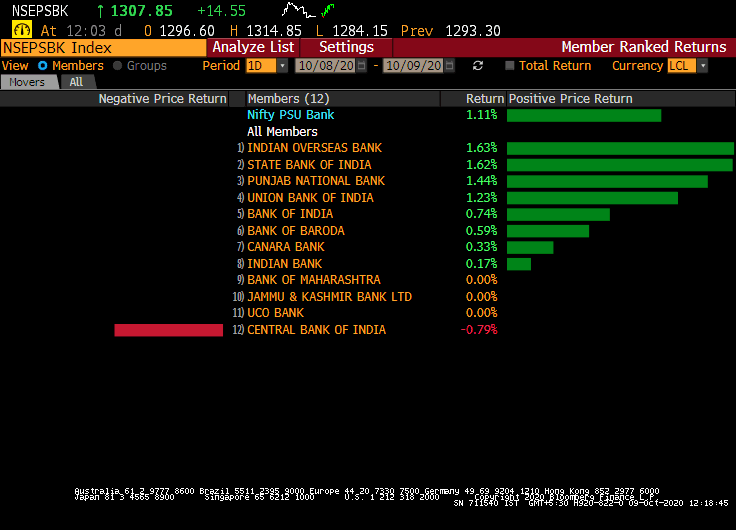Switch to the All tab
The image size is (736, 530).
[76, 82]
